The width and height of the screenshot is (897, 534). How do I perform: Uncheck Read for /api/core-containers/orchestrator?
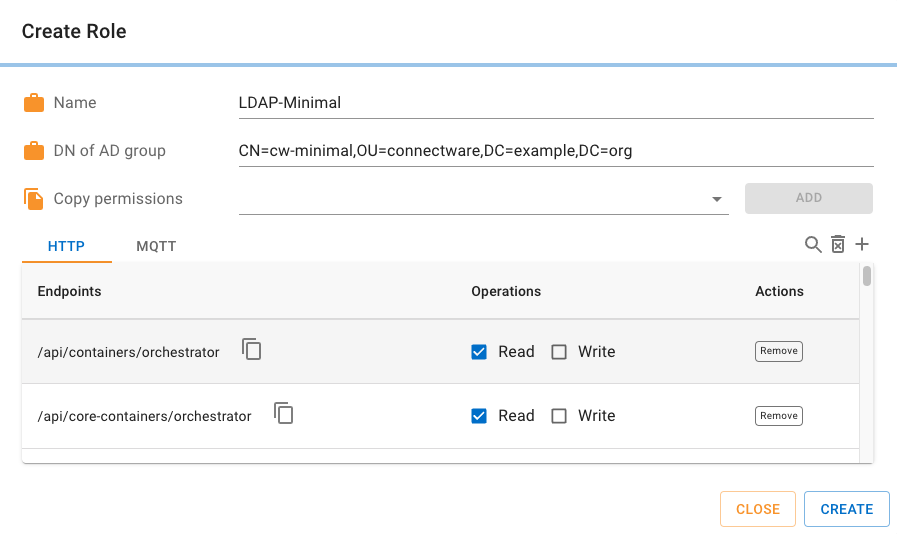pos(479,416)
